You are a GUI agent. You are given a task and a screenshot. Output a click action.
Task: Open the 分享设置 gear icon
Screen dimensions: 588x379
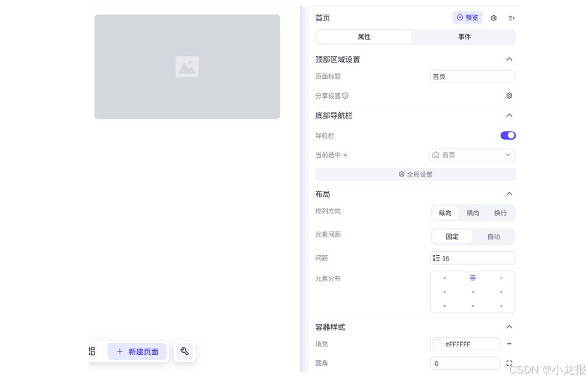(x=509, y=95)
